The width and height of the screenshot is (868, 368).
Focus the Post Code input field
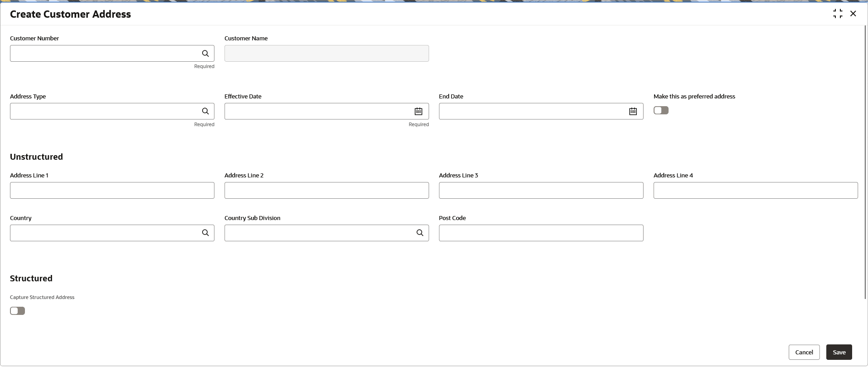[541, 233]
